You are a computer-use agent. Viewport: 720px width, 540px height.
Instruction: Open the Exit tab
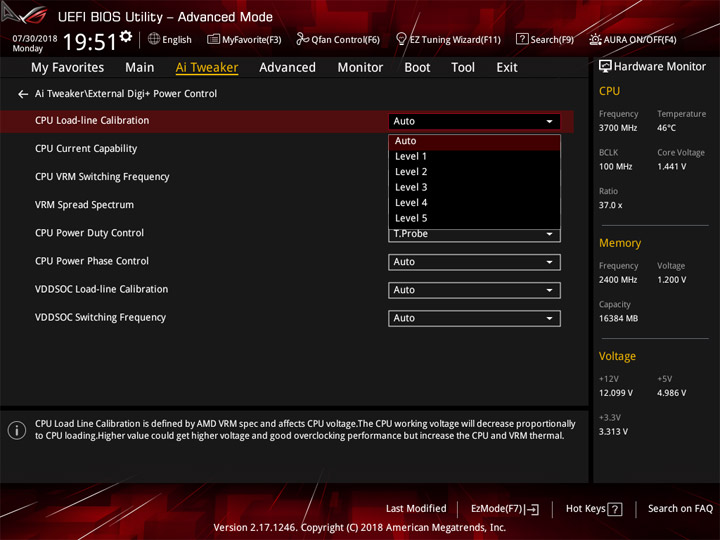coord(506,68)
